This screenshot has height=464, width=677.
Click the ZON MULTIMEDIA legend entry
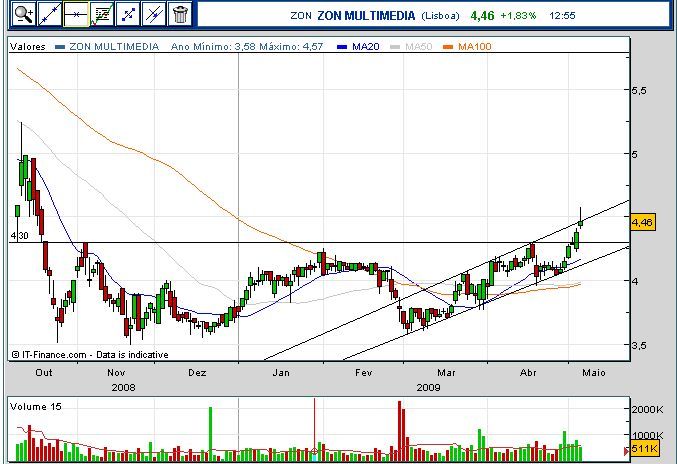coord(114,47)
